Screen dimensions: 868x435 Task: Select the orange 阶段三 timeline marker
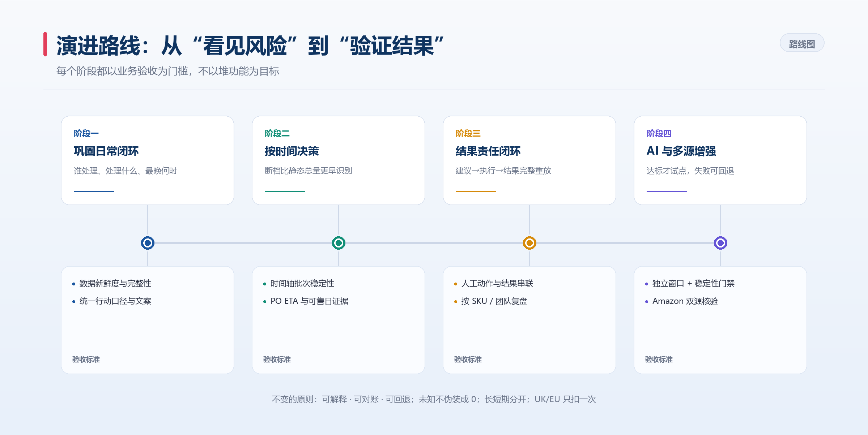pos(529,243)
